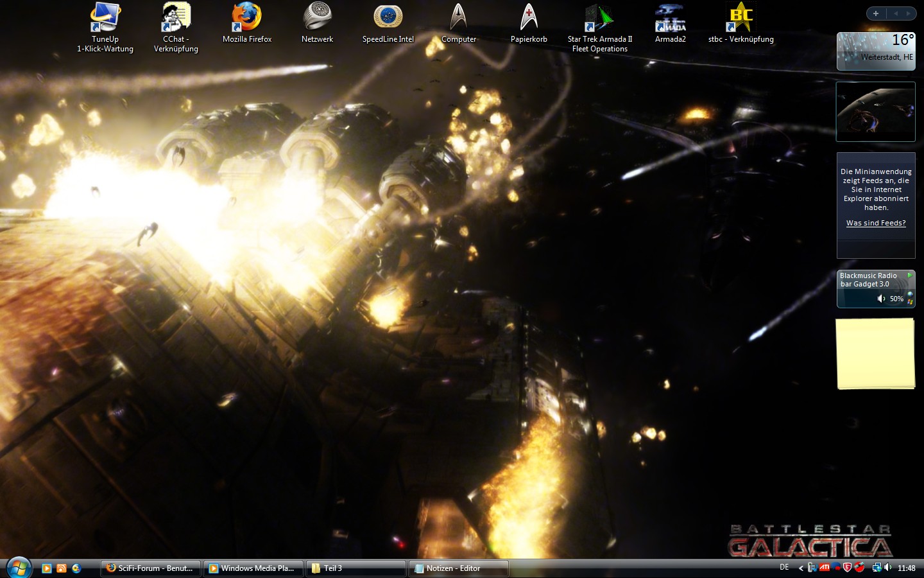Click the yellow sticky note gadget

click(875, 353)
